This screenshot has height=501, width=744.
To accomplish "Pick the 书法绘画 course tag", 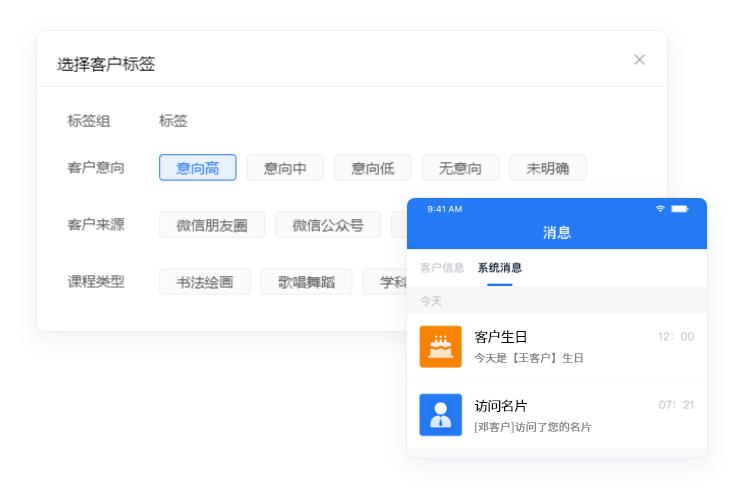I will [x=205, y=282].
